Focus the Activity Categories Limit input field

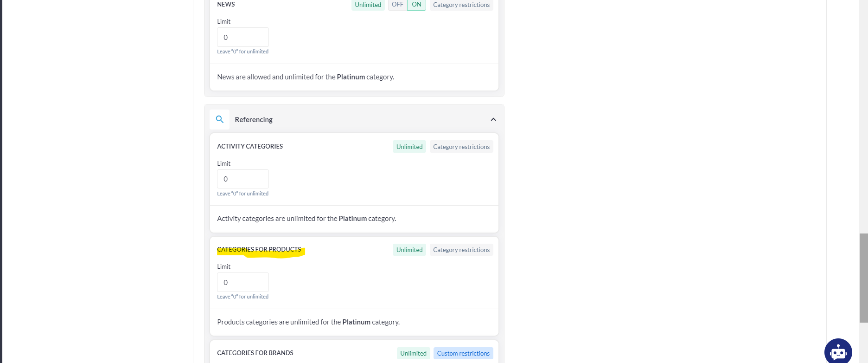(x=243, y=179)
